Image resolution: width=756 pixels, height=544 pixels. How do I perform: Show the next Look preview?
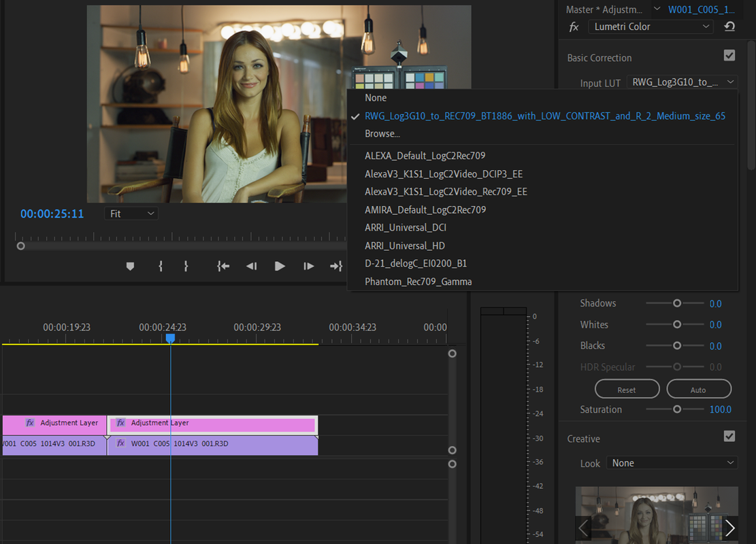[x=730, y=528]
